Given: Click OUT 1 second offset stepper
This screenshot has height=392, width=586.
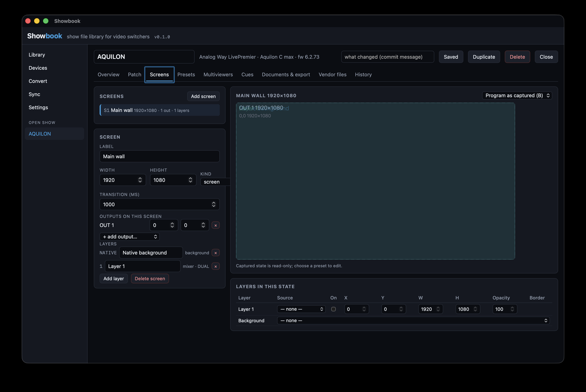Looking at the screenshot, I should coord(203,225).
